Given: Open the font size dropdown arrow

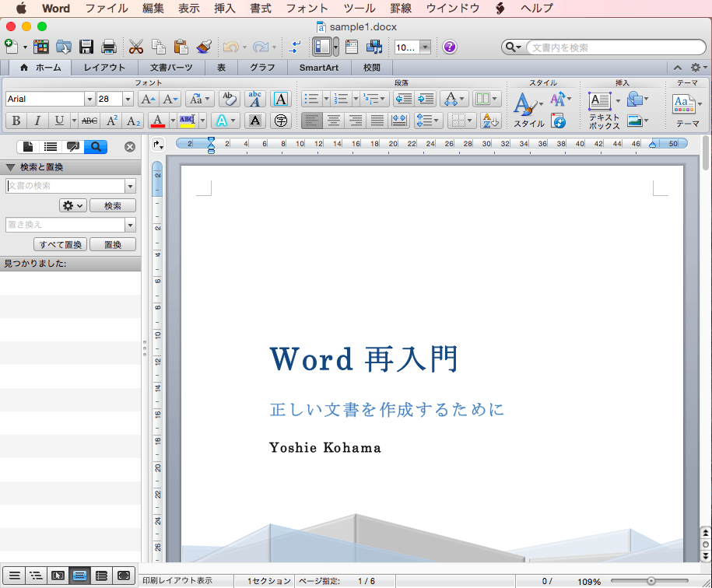Looking at the screenshot, I should 128,99.
